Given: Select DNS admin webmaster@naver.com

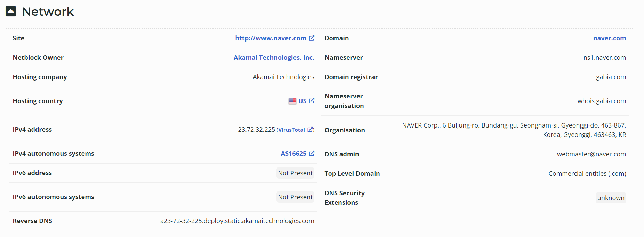Looking at the screenshot, I should [x=591, y=154].
